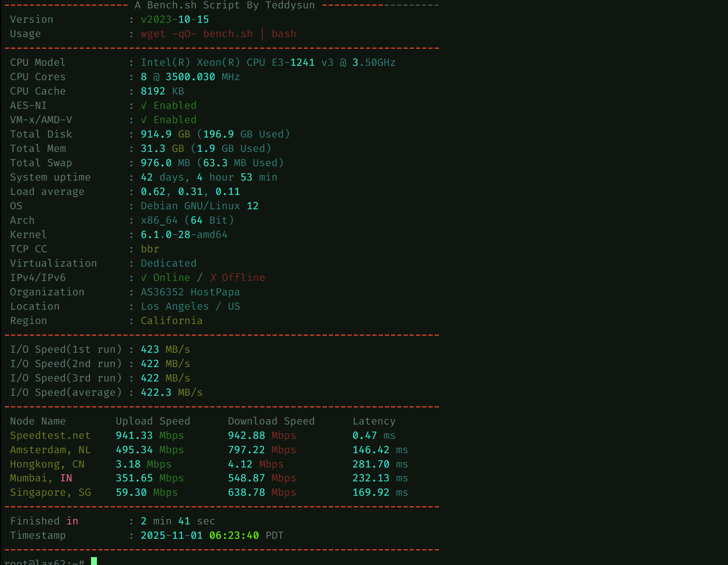Screen dimensions: 728x565
Task: Click the Hongkong, CN node row
Action: 47,465
